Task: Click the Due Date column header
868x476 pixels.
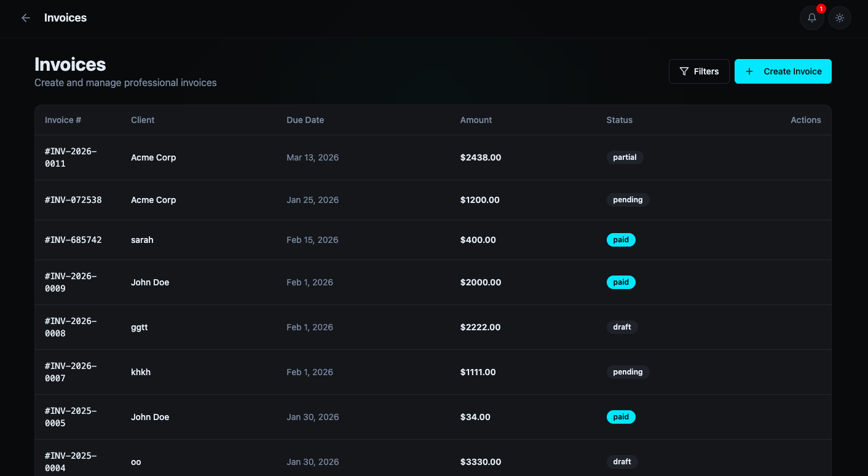Action: tap(305, 120)
